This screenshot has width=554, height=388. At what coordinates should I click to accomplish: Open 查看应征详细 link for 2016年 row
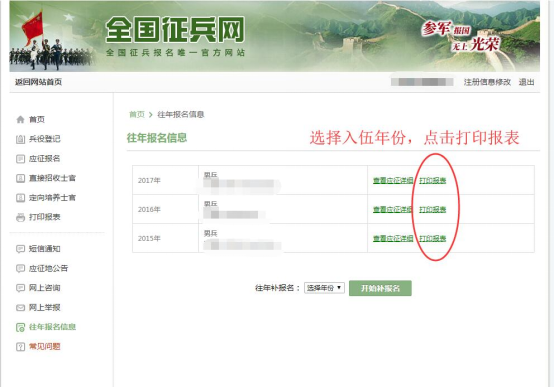(393, 210)
